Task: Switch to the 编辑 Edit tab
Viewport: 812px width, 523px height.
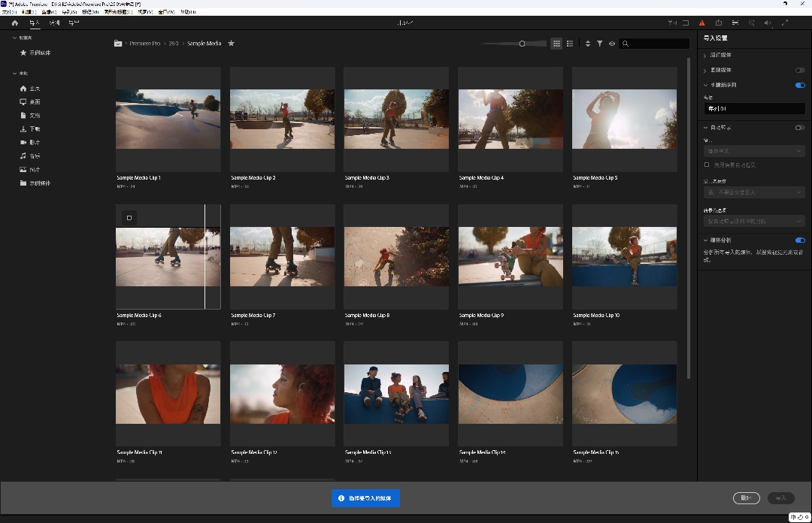Action: (54, 23)
